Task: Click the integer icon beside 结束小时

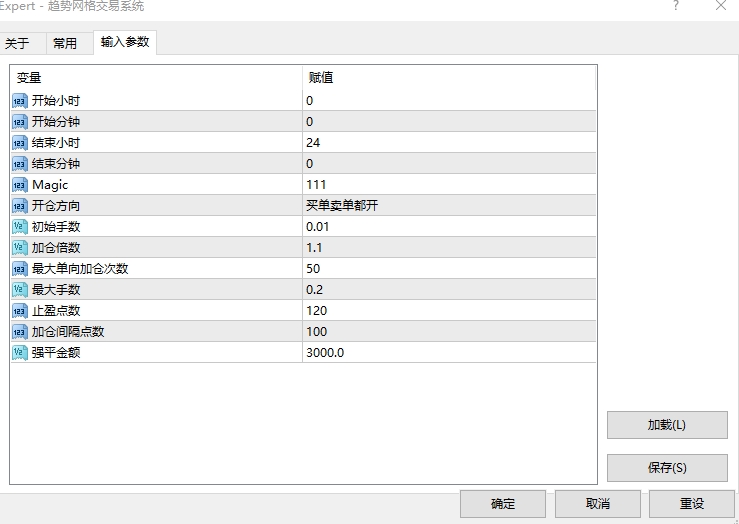Action: click(x=19, y=142)
